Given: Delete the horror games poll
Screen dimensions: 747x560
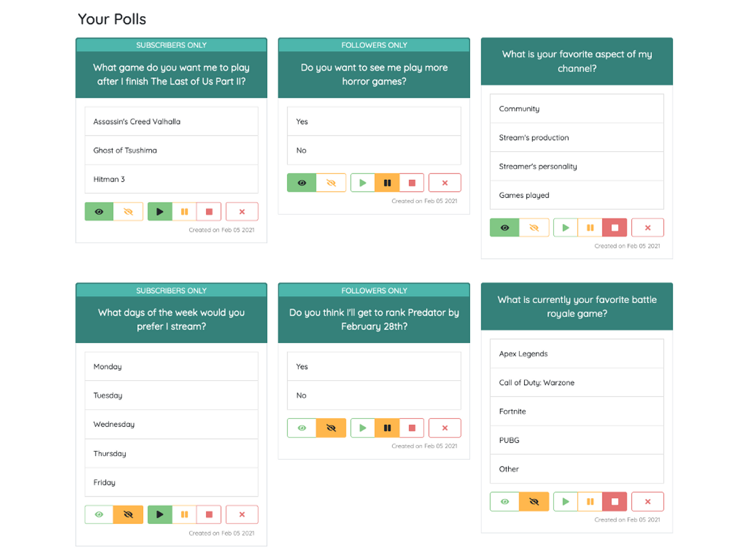Looking at the screenshot, I should pyautogui.click(x=444, y=183).
